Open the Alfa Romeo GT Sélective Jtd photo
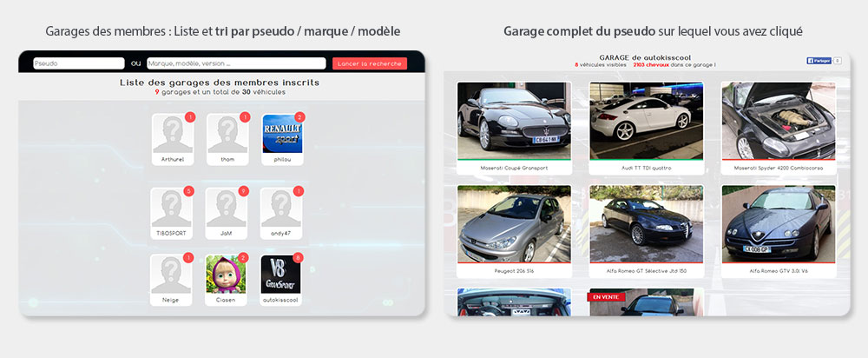Screen dimensions: 868x358 (x=646, y=224)
